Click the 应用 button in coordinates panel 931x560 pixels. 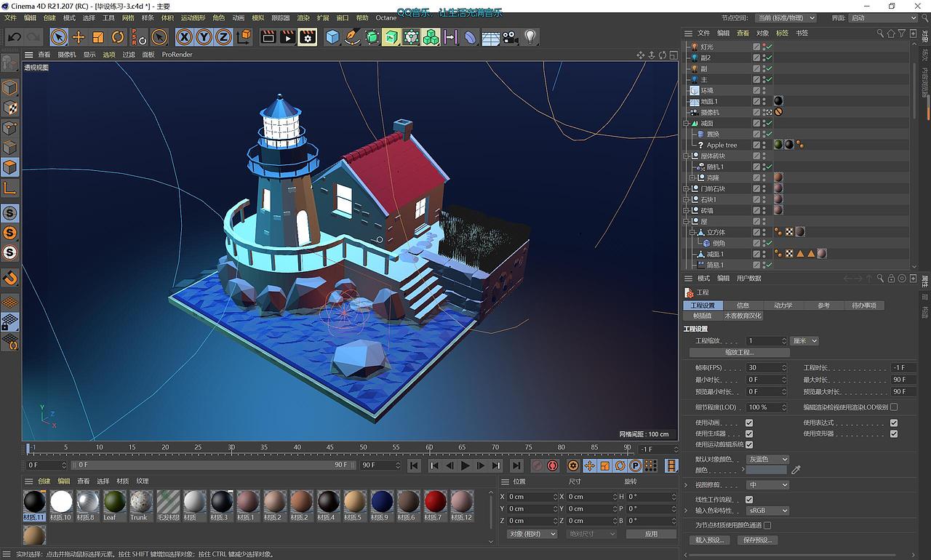(651, 534)
